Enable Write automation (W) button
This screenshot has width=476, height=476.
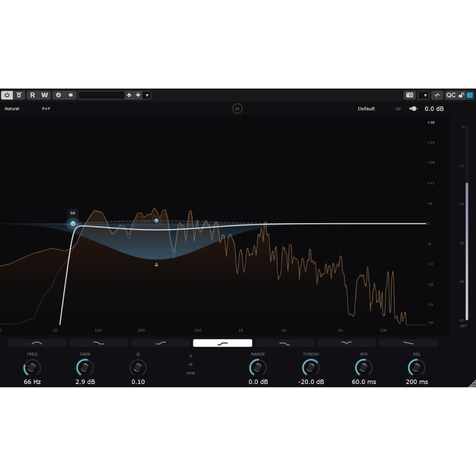(x=44, y=95)
